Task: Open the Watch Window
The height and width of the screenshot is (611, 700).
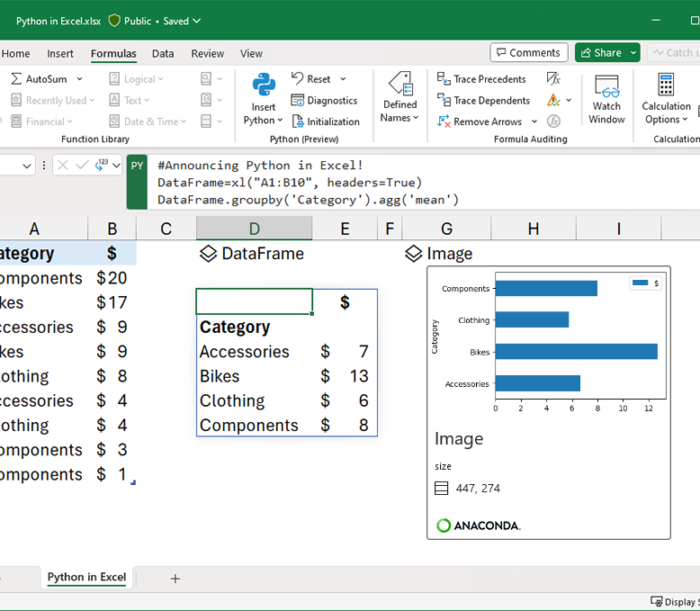Action: [x=606, y=100]
